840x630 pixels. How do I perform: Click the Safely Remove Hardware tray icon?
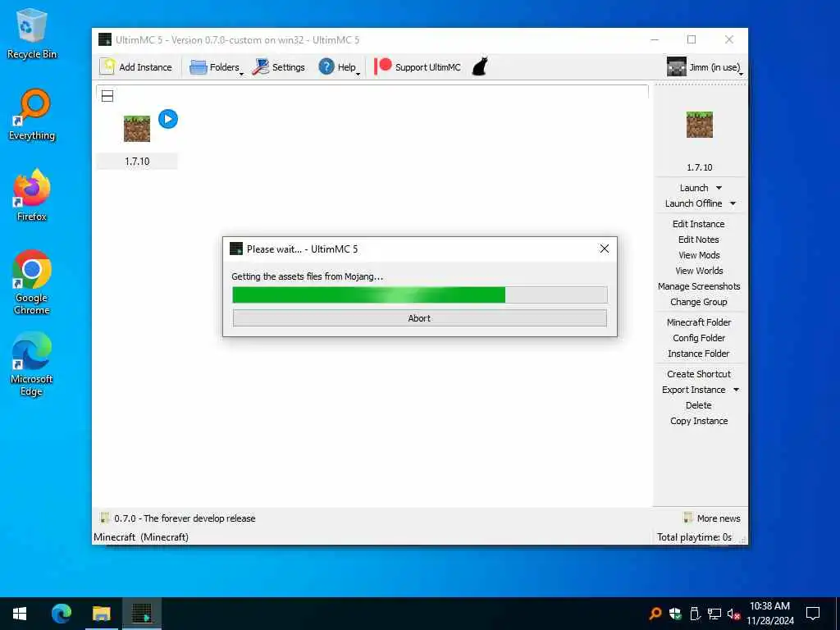695,614
